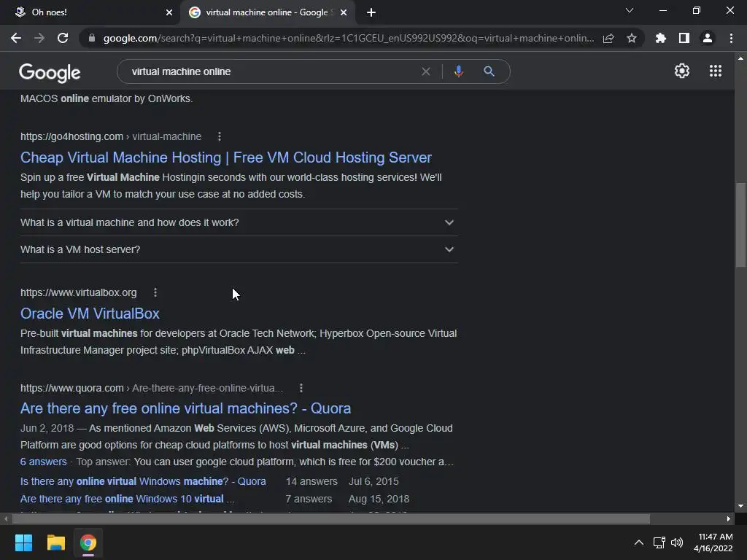Click the scroll-down arrow of vertical scrollbar
The width and height of the screenshot is (747, 560).
(740, 506)
